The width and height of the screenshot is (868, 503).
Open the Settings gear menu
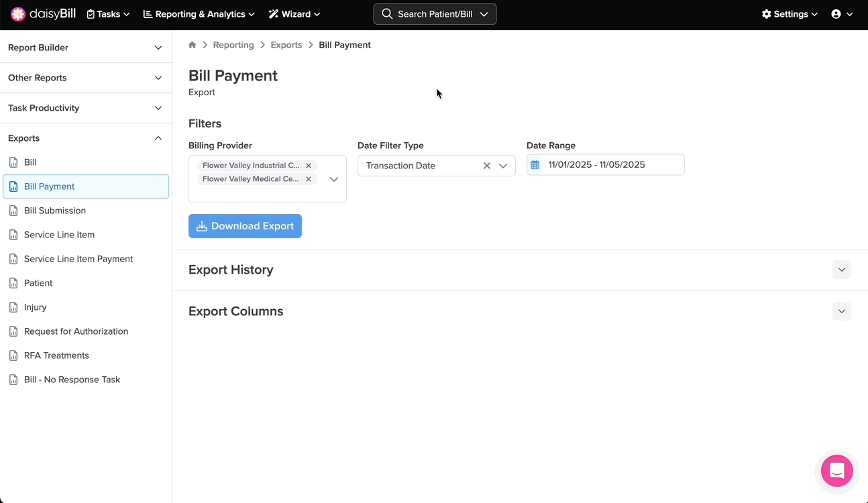pos(790,14)
